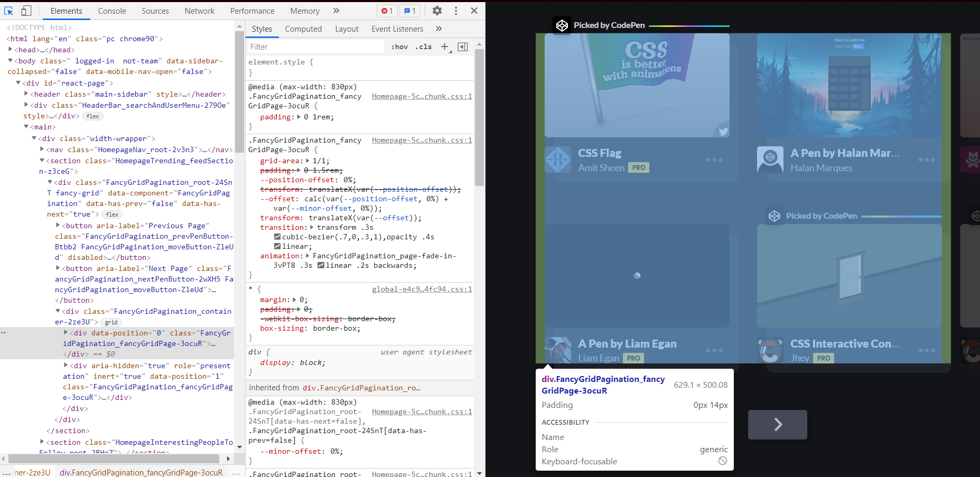
Task: Switch to the Sources tab
Action: (x=155, y=11)
